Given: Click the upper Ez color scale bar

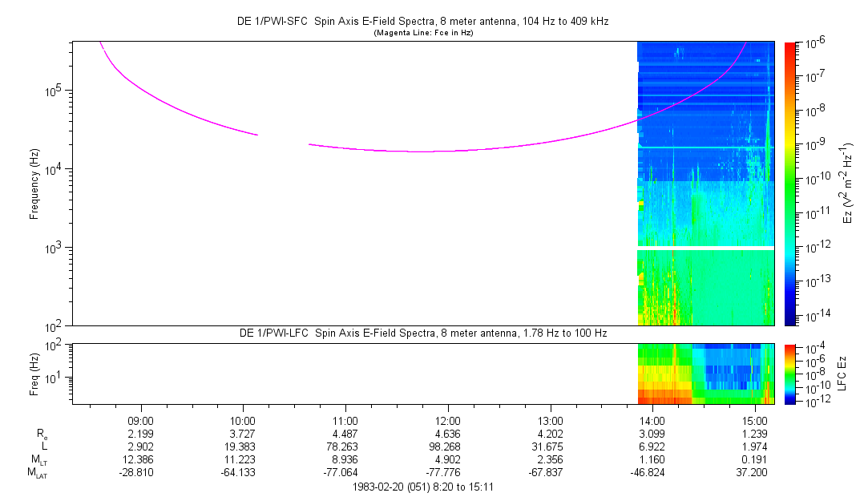Looking at the screenshot, I should pos(790,183).
